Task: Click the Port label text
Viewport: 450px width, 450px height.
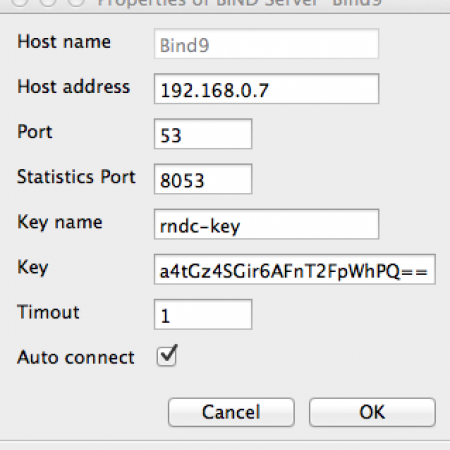Action: click(x=35, y=132)
